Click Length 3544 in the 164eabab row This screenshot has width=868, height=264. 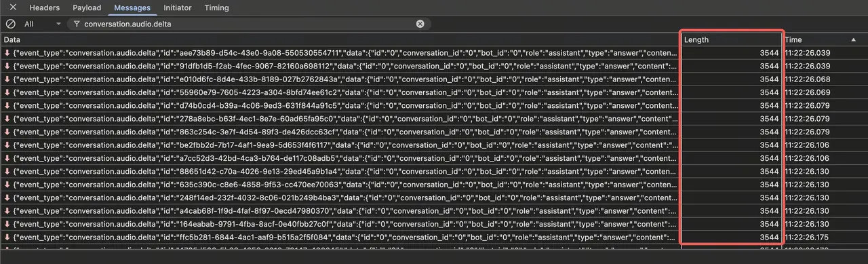point(769,224)
